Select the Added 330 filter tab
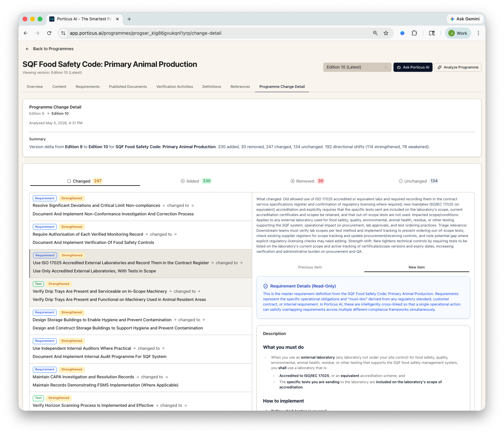504x435 pixels. point(196,181)
